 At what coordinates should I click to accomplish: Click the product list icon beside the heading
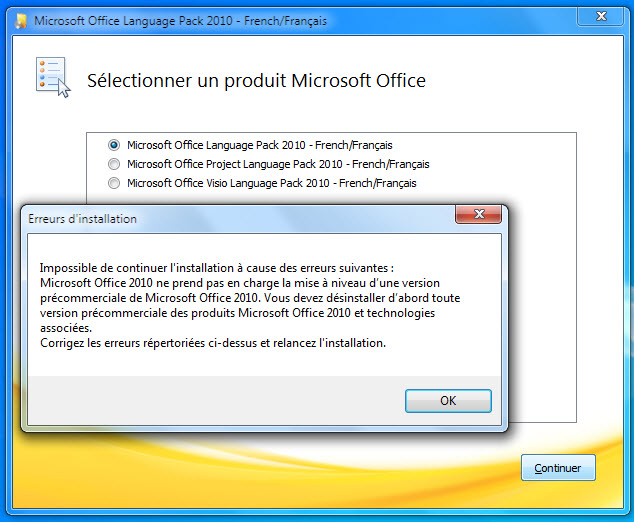[53, 77]
